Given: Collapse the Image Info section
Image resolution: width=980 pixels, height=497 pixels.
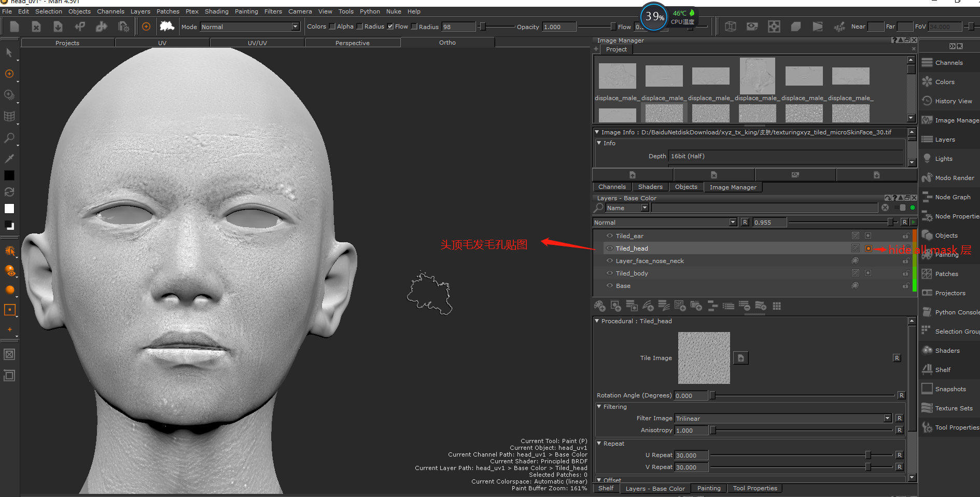Looking at the screenshot, I should coord(597,132).
